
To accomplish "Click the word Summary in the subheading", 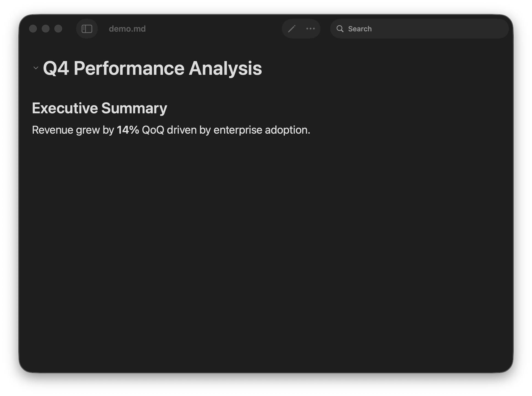I will pos(134,108).
